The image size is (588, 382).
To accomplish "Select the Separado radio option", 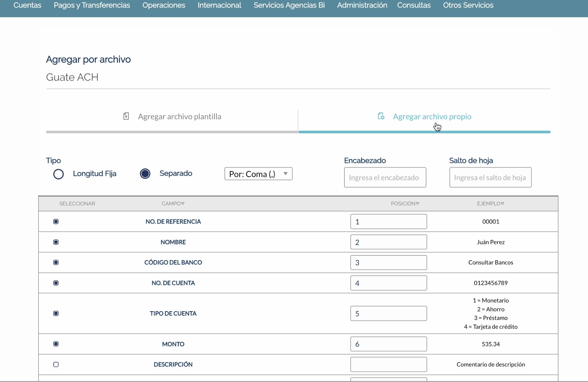I will click(x=145, y=174).
